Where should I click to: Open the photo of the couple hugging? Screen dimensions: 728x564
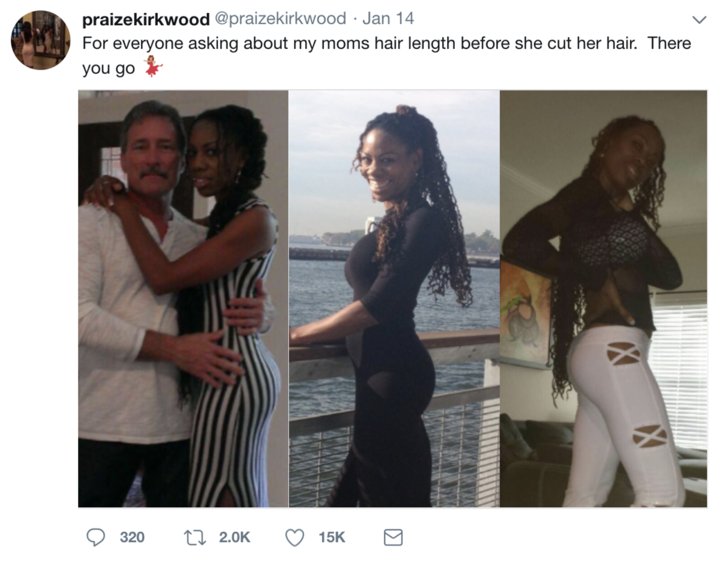tap(183, 299)
